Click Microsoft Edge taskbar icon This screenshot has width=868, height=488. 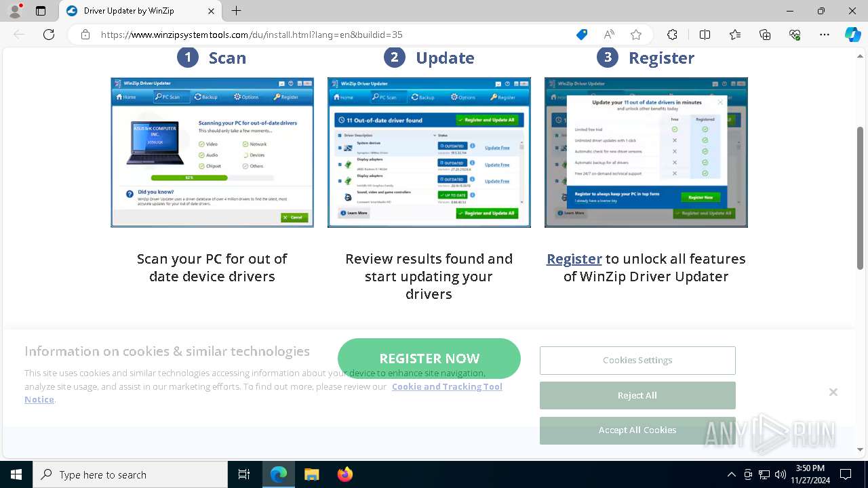[279, 474]
